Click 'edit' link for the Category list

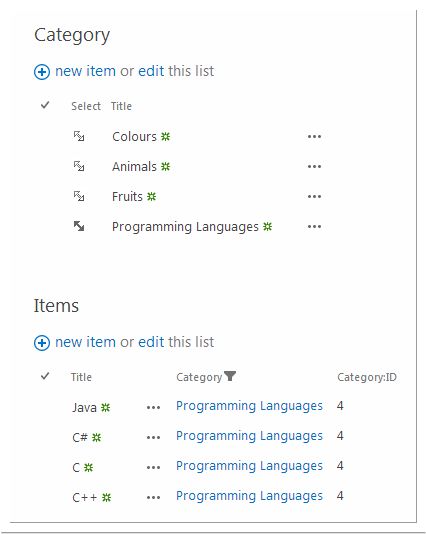151,71
